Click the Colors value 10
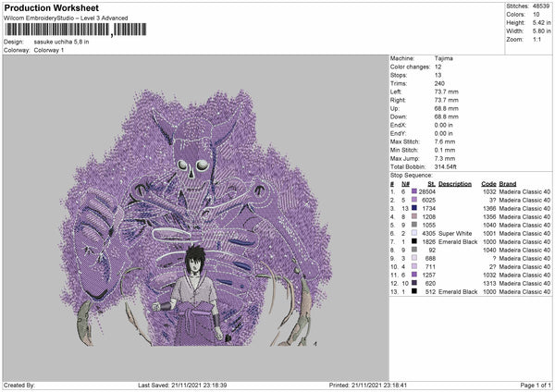The height and width of the screenshot is (392, 555). pos(536,15)
